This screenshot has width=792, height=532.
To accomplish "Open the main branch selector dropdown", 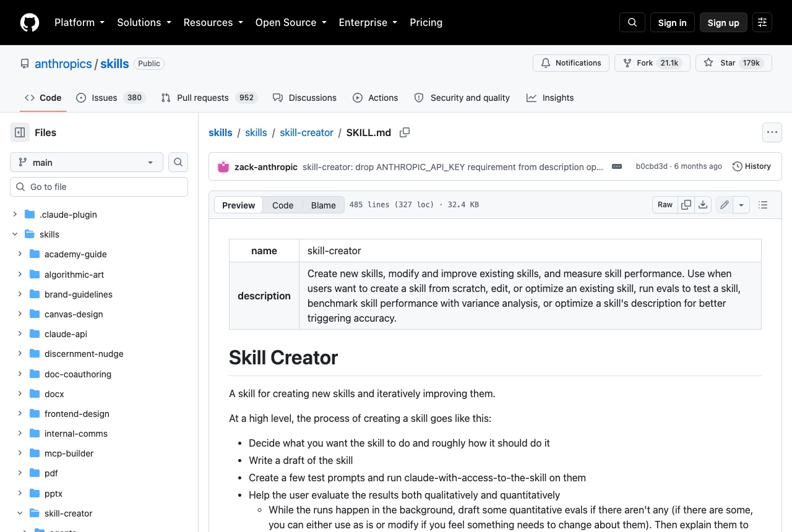I will coord(87,162).
